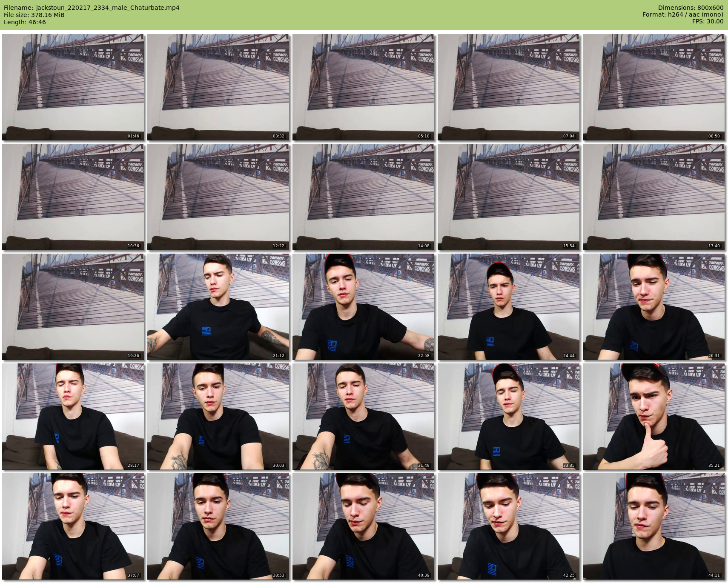Select the frame marked 03:32
Screen dimensions: 728x583
[218, 87]
